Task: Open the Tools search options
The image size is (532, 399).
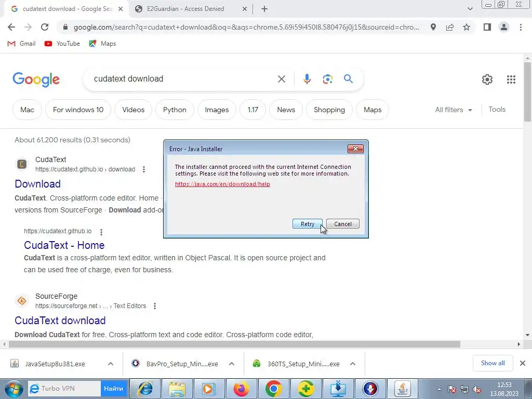Action: pos(497,109)
